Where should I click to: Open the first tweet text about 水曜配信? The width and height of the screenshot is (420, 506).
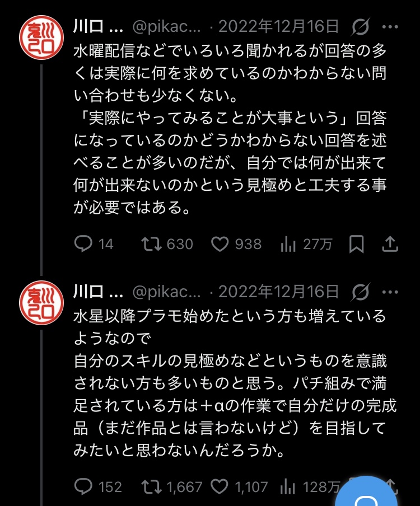[x=230, y=129]
